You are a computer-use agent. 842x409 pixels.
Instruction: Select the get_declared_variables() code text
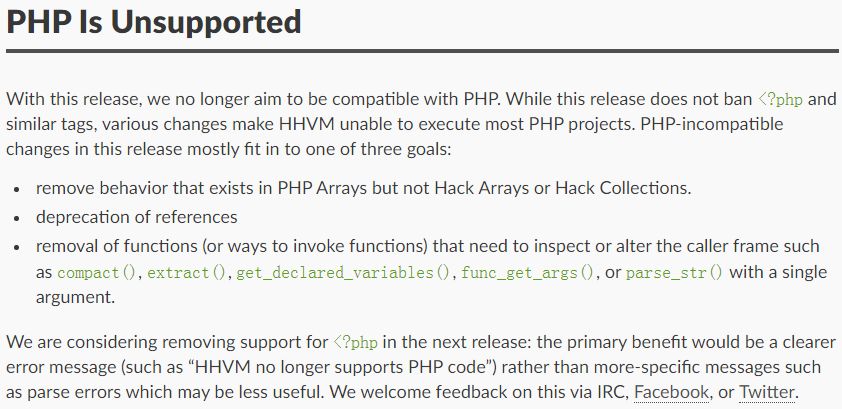[344, 272]
